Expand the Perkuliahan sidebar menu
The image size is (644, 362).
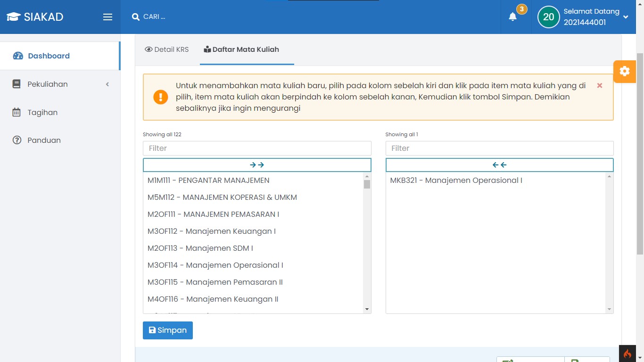60,84
